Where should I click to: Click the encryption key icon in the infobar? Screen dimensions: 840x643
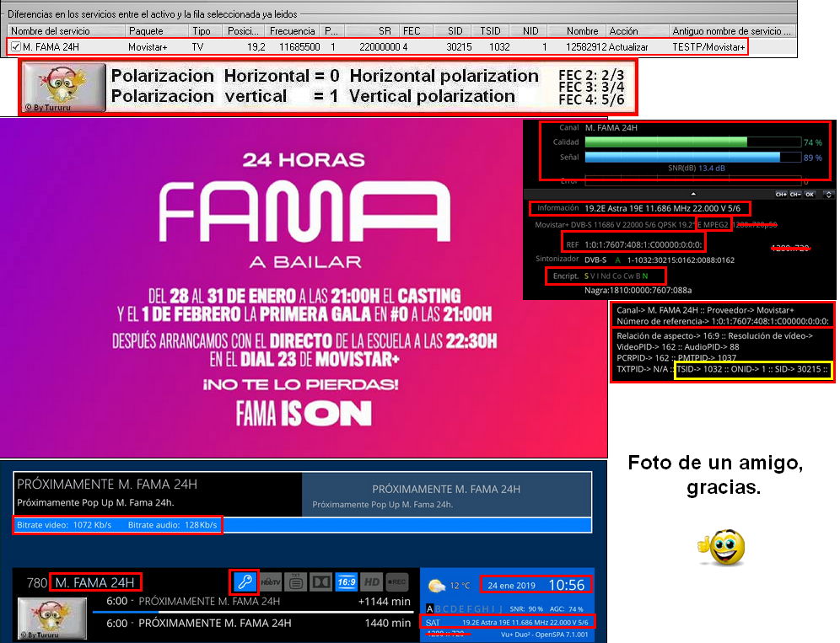click(x=245, y=581)
